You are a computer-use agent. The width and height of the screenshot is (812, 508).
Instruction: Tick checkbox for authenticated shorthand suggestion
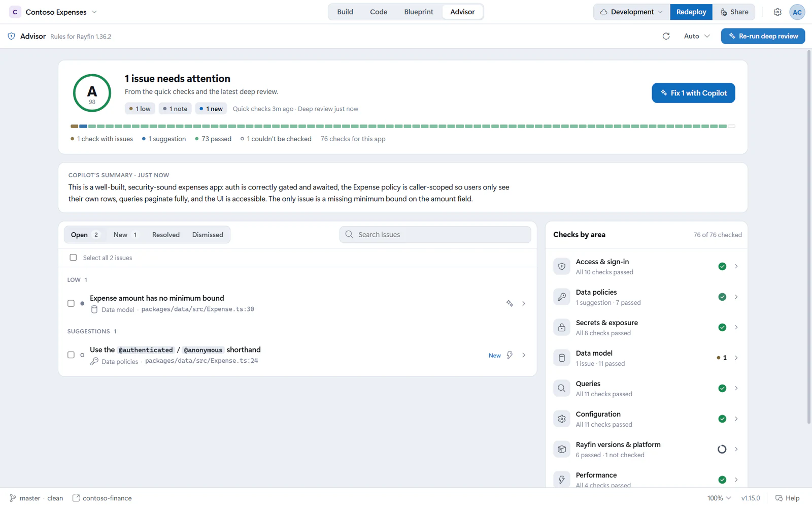pos(71,355)
